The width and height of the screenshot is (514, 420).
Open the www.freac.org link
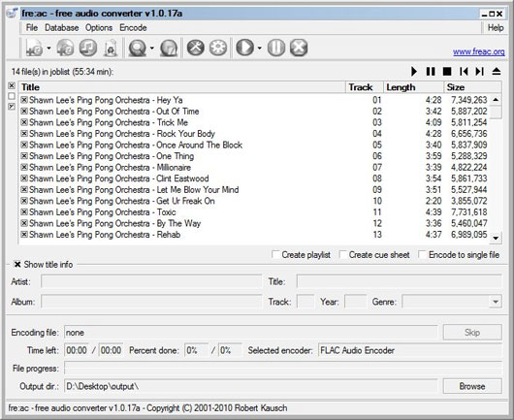click(478, 51)
